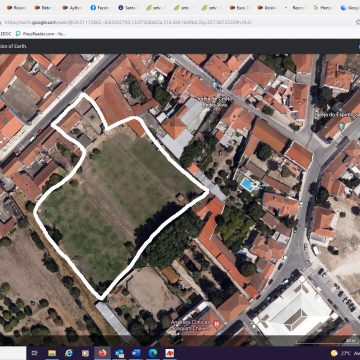
Task: Click the Task View taskbar icon
Action: (x=35, y=353)
